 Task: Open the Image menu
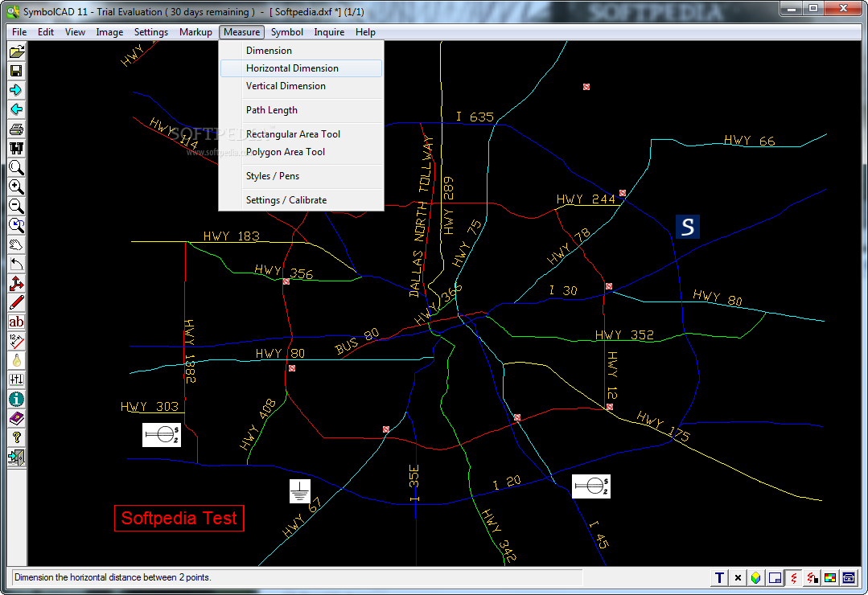pos(109,32)
